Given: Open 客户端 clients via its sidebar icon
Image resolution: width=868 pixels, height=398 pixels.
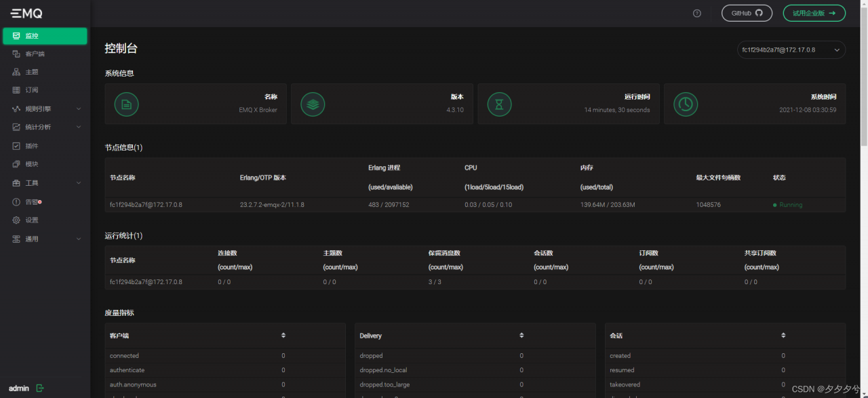Looking at the screenshot, I should (16, 54).
